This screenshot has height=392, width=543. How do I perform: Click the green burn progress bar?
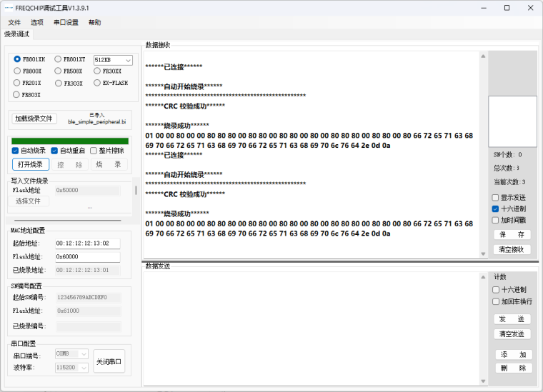click(x=70, y=141)
